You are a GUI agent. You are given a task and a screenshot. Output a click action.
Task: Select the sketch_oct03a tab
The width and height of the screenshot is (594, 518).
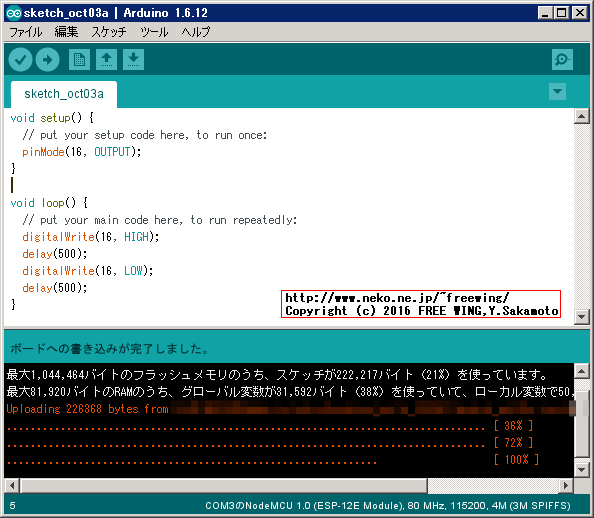coord(64,94)
